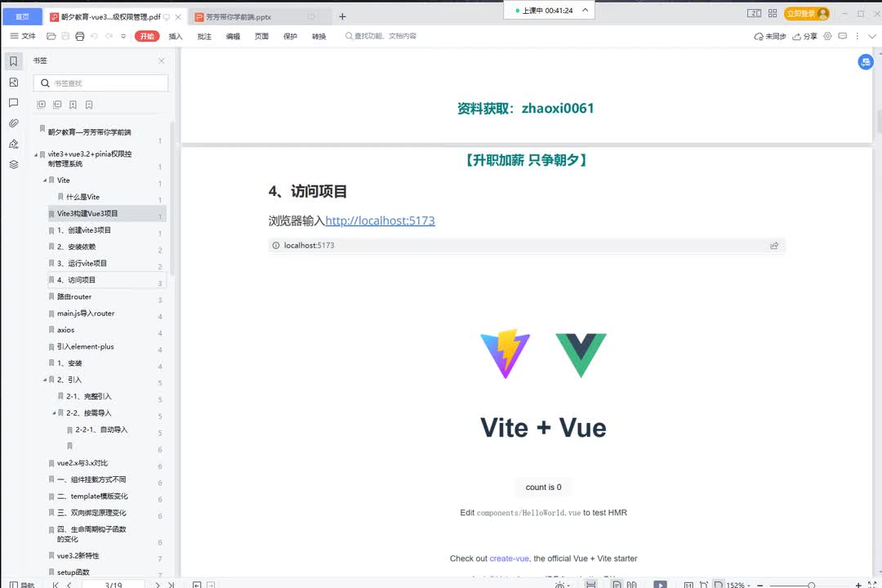Select the 页面 ribbon tab
Viewport: 882px width, 588px height.
[261, 36]
